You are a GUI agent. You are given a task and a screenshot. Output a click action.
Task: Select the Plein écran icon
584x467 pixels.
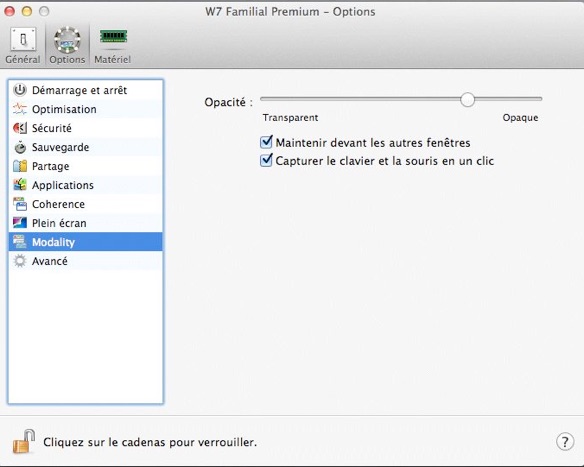pos(20,223)
